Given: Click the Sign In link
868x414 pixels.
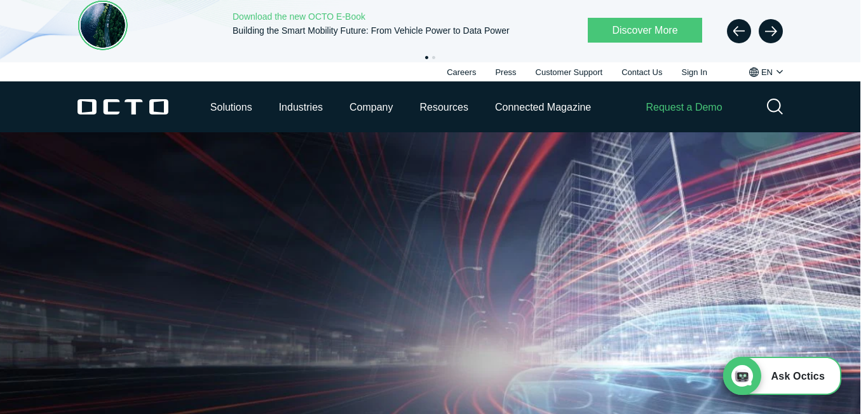Looking at the screenshot, I should [694, 72].
